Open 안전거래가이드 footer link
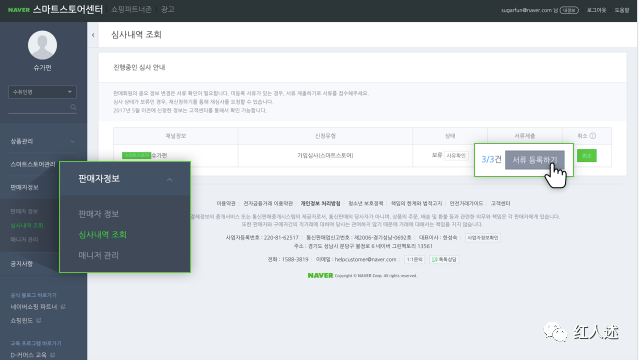 click(x=466, y=203)
